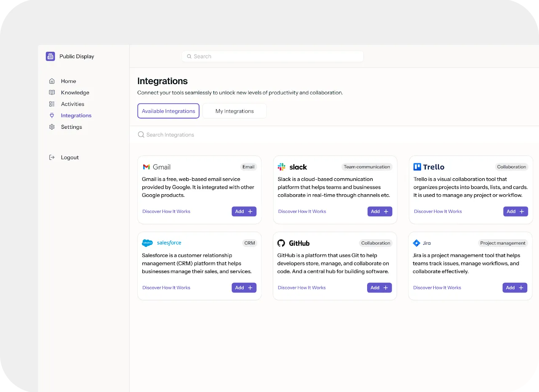Open the Knowledge menu item

(75, 93)
